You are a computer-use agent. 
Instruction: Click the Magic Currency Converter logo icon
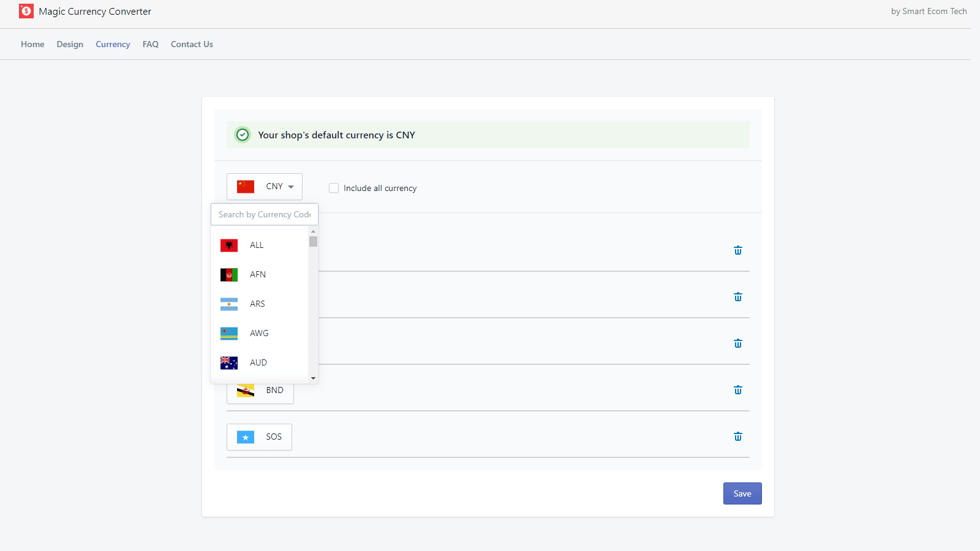pyautogui.click(x=26, y=11)
